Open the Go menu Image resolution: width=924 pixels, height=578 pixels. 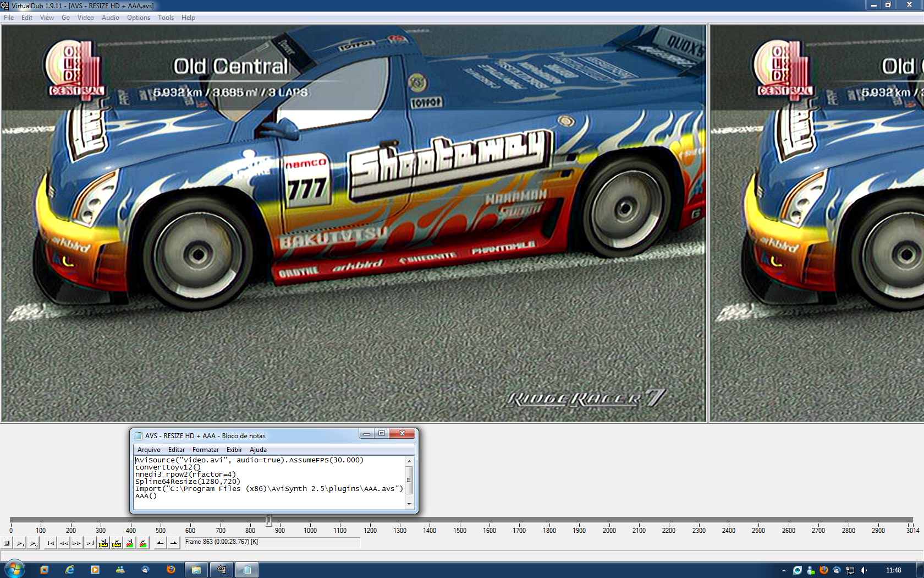[x=65, y=18]
